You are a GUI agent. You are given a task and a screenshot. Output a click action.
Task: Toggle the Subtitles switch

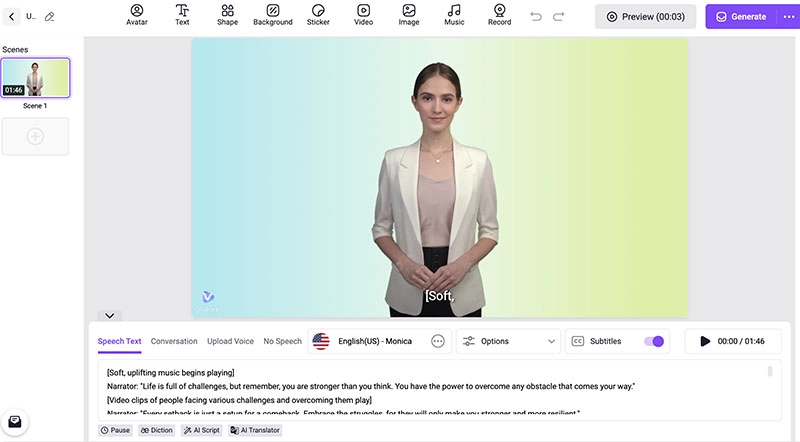(x=654, y=341)
